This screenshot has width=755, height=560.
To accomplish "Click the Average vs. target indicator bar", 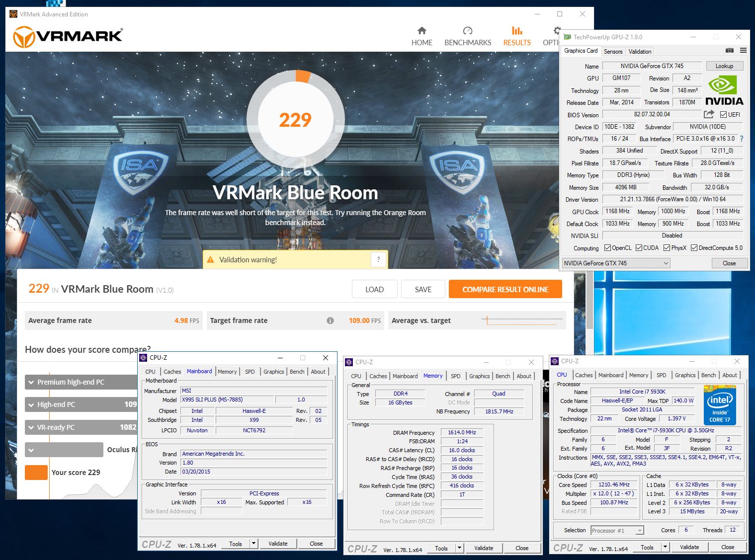I will click(x=522, y=320).
